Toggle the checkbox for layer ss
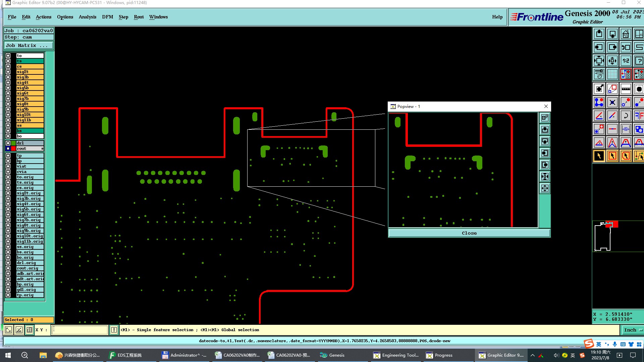The width and height of the screenshot is (644, 362). pyautogui.click(x=8, y=125)
